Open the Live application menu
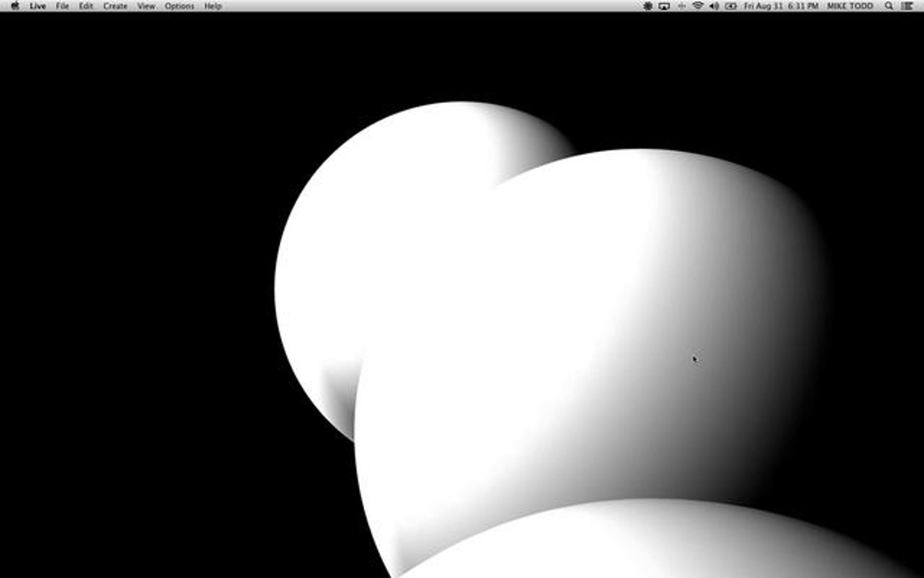The height and width of the screenshot is (578, 924). pos(38,6)
